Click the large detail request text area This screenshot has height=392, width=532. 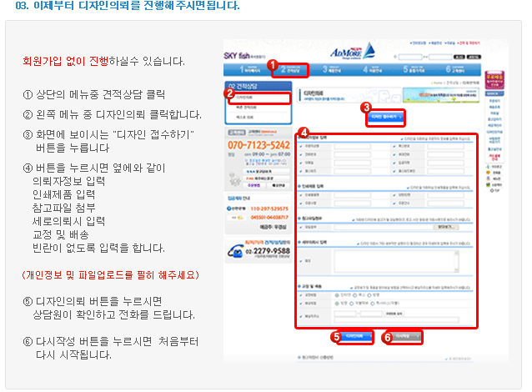point(392,260)
